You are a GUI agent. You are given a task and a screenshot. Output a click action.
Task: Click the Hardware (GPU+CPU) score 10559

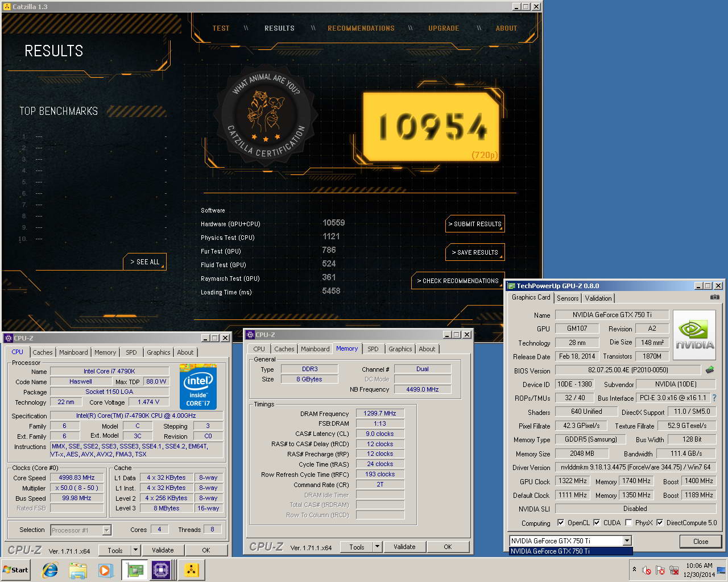coord(333,223)
